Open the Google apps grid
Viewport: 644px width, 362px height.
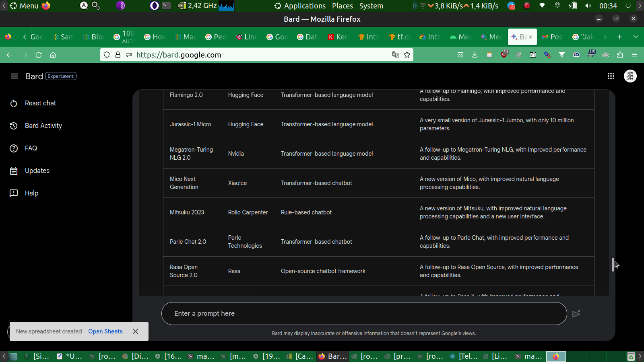[611, 76]
